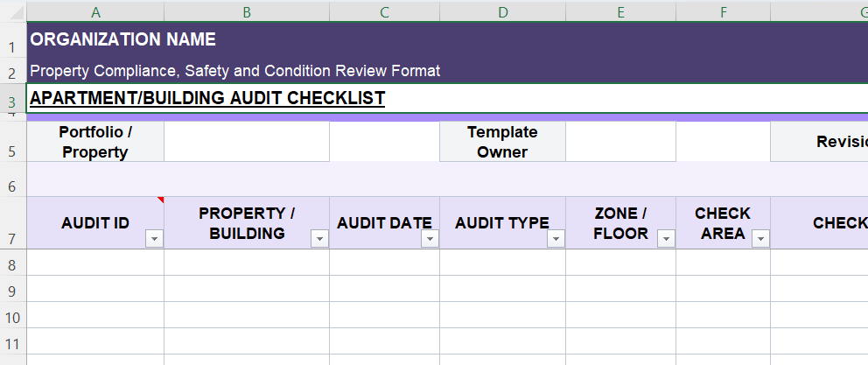Viewport: 868px width, 365px height.
Task: Expand the AUDIT DATE filter arrow
Action: coord(430,240)
